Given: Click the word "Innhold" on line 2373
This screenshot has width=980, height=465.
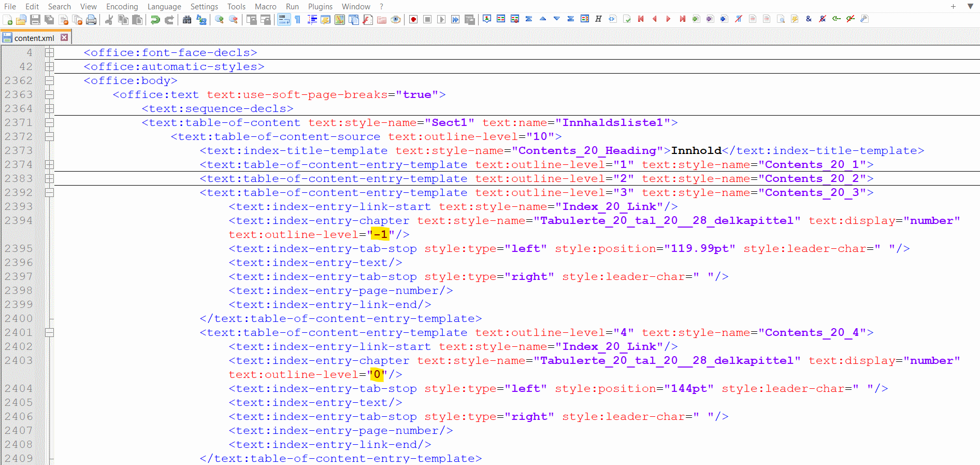Looking at the screenshot, I should [696, 150].
